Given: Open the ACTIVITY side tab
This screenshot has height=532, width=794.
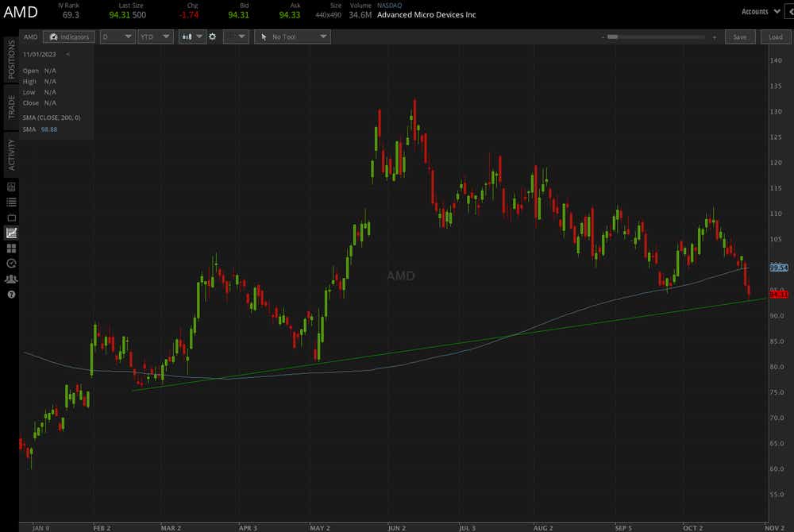Looking at the screenshot, I should coord(11,155).
